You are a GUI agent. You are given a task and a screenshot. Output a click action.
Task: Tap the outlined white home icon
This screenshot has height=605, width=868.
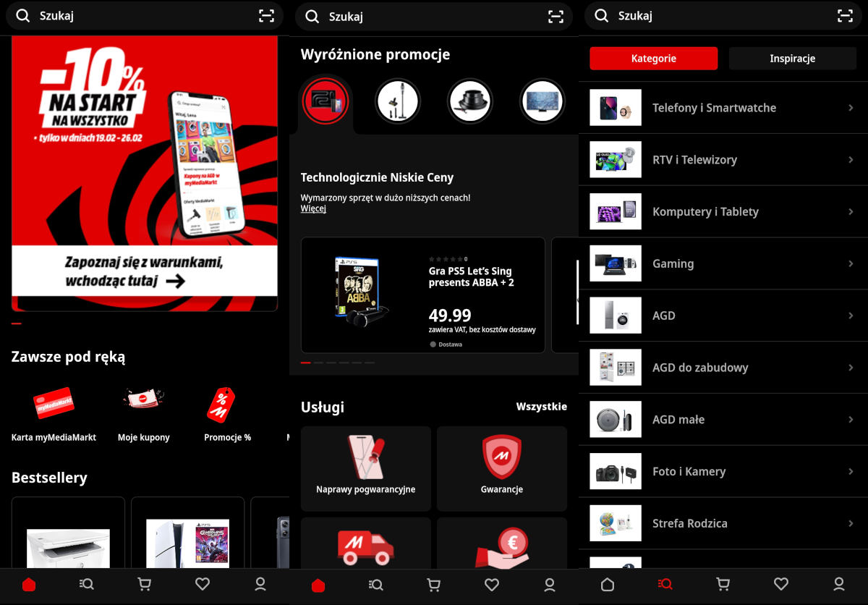[608, 584]
